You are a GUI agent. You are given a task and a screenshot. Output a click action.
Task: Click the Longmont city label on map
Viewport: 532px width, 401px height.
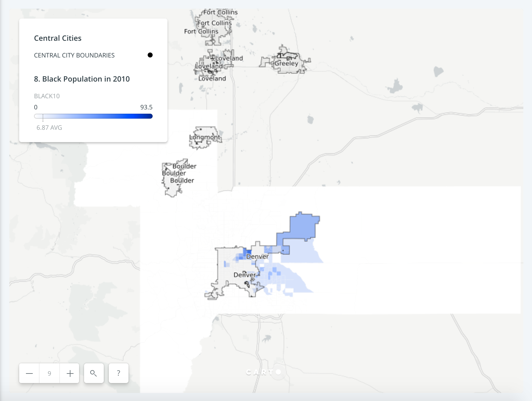pos(205,137)
